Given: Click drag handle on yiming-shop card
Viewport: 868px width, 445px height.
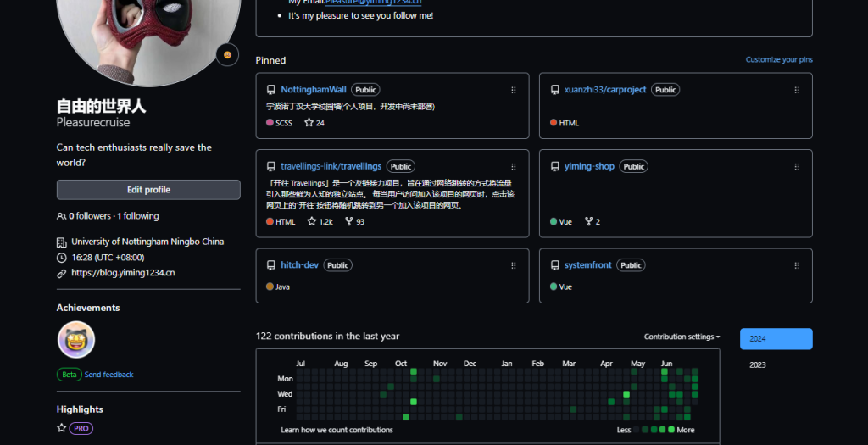Looking at the screenshot, I should pyautogui.click(x=797, y=167).
